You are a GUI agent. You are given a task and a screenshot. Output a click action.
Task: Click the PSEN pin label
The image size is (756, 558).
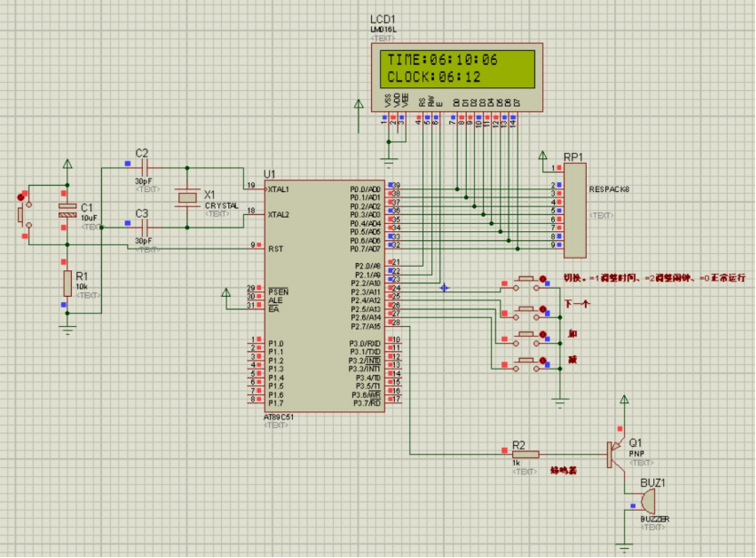point(278,292)
